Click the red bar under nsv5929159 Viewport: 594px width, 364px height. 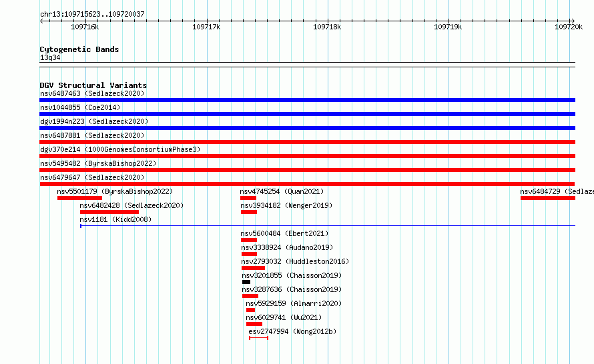coord(250,310)
